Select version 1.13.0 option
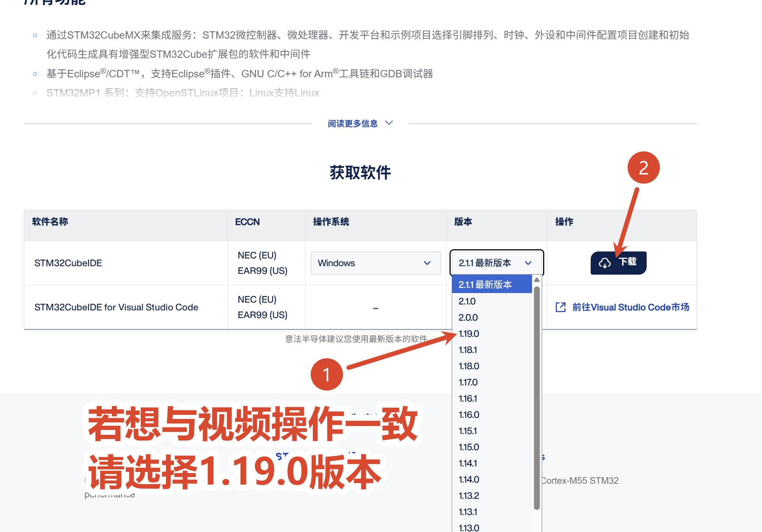The image size is (762, 532). coord(492,527)
